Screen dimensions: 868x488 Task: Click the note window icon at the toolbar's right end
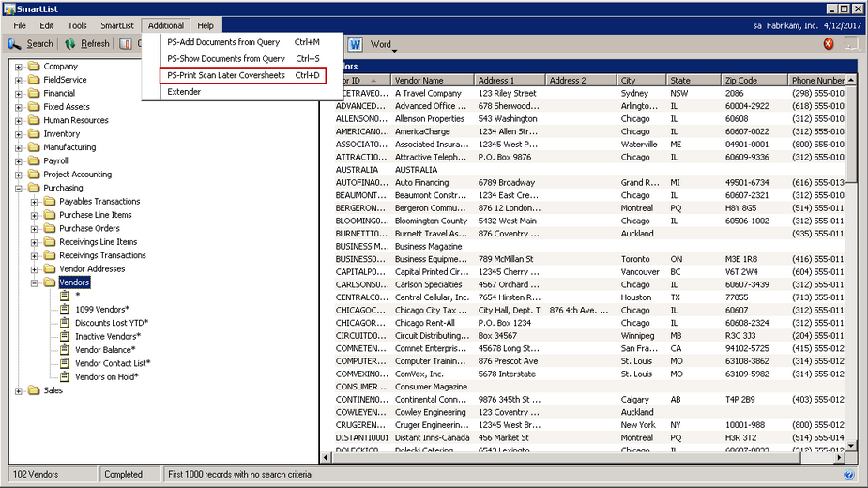point(851,44)
